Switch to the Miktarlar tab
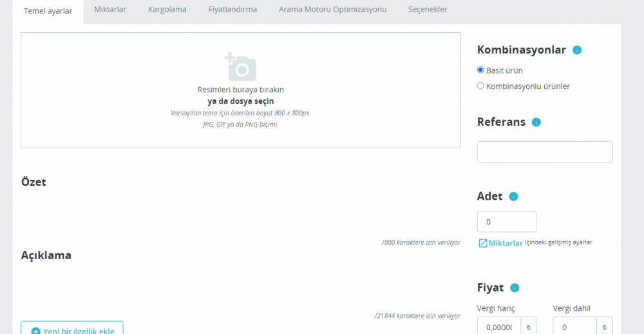 (110, 10)
